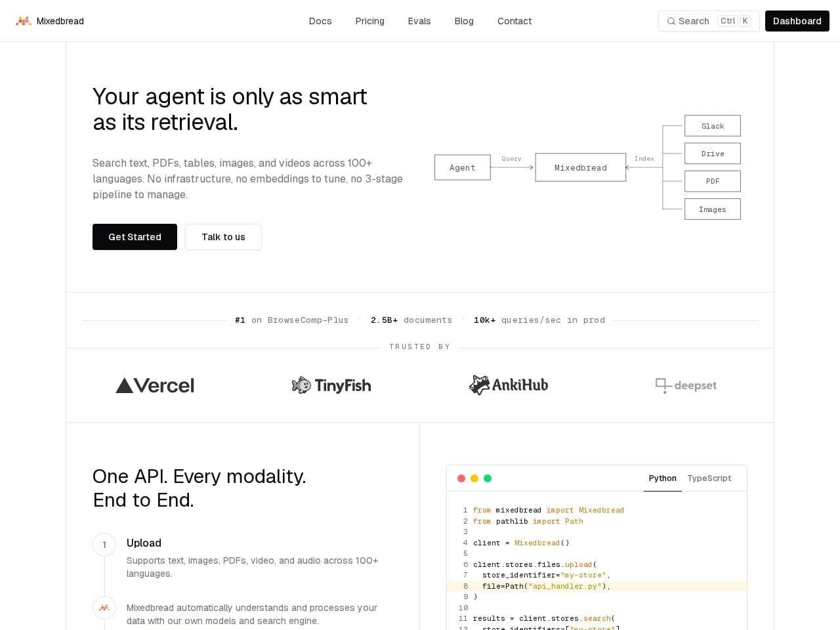Click the Mixedbread icon in steps timeline

click(x=104, y=608)
